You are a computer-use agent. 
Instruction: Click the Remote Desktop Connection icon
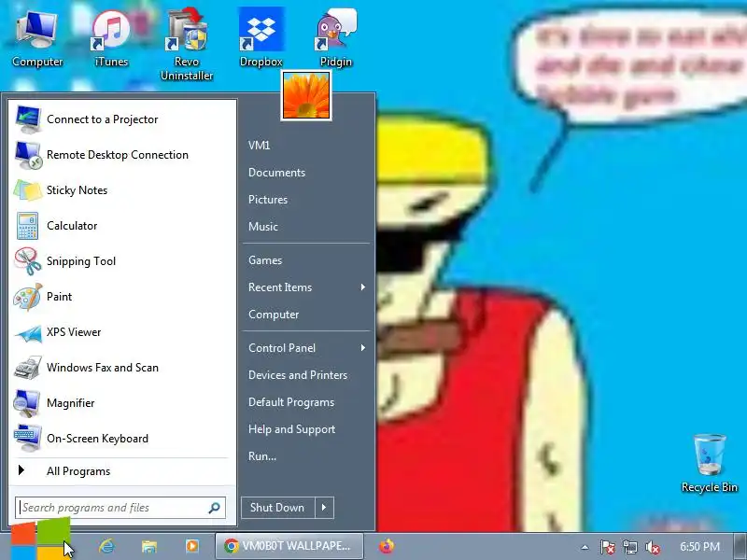point(28,155)
